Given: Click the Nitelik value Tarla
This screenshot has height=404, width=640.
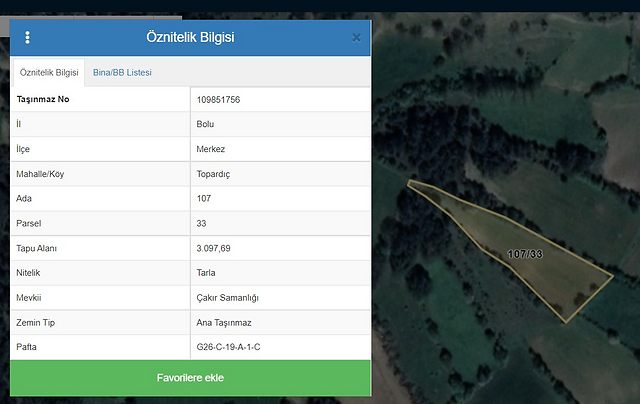Looking at the screenshot, I should tap(207, 272).
